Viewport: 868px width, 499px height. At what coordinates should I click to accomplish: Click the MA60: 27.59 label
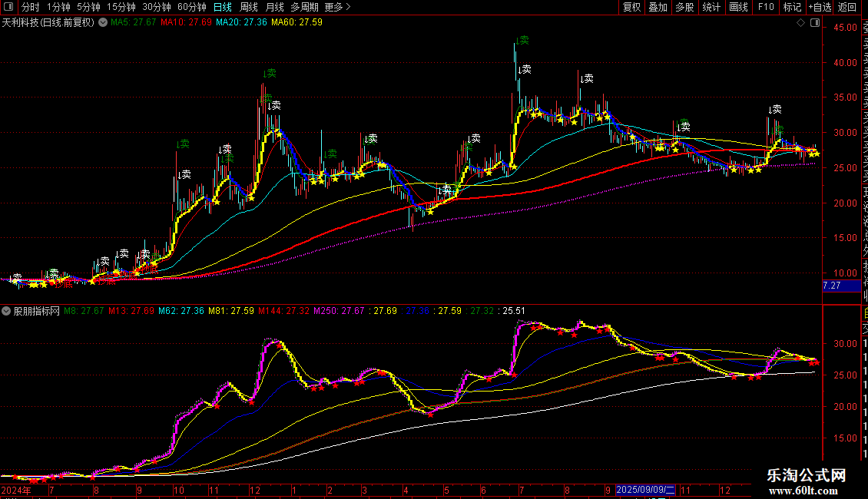pyautogui.click(x=297, y=23)
